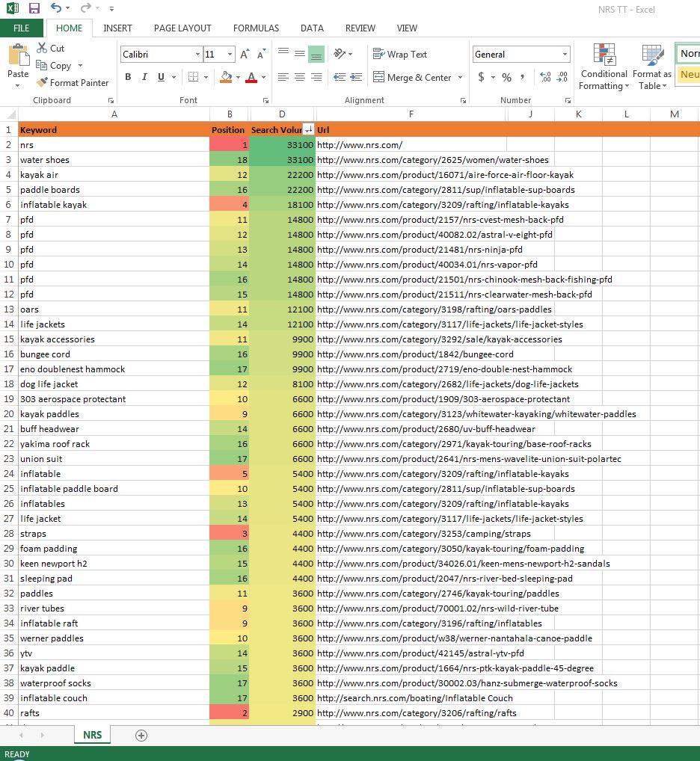Toggle underline formatting
The height and width of the screenshot is (761, 700).
pos(159,77)
